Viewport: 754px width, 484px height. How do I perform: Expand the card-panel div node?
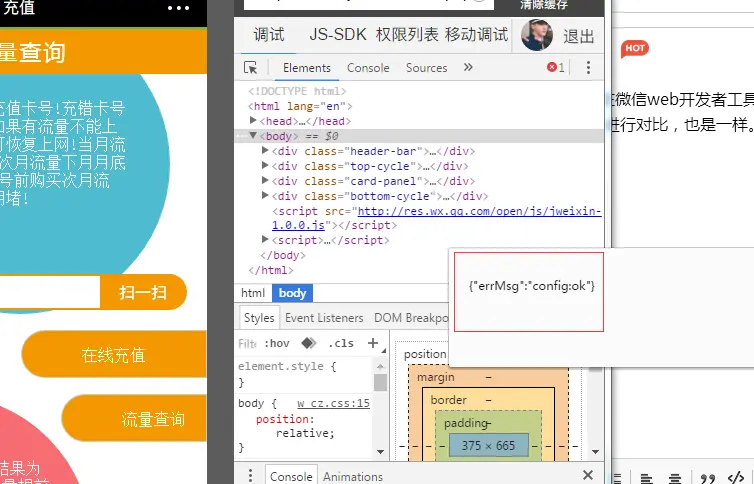(264, 180)
